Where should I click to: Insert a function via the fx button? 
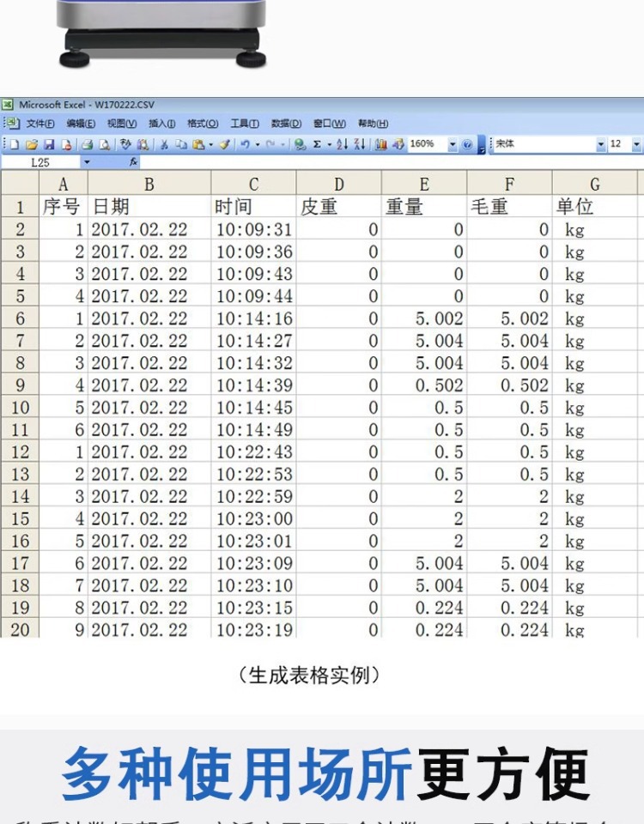point(134,162)
